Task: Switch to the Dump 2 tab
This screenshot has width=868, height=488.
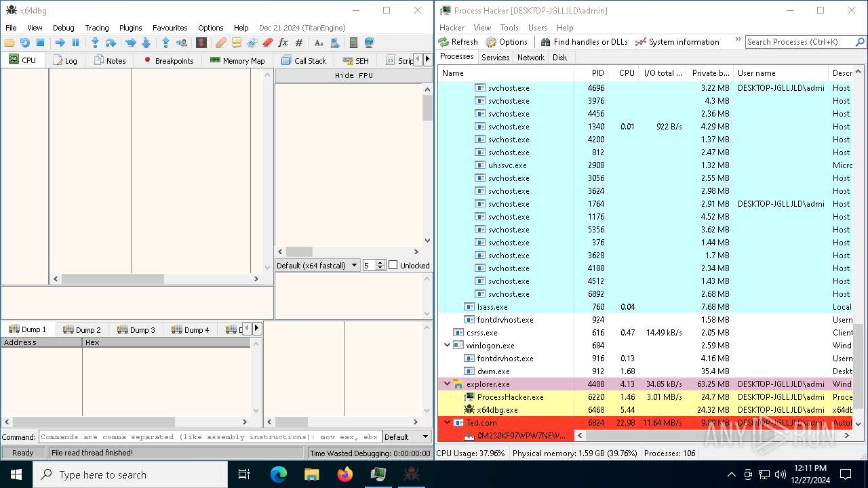Action: tap(82, 329)
